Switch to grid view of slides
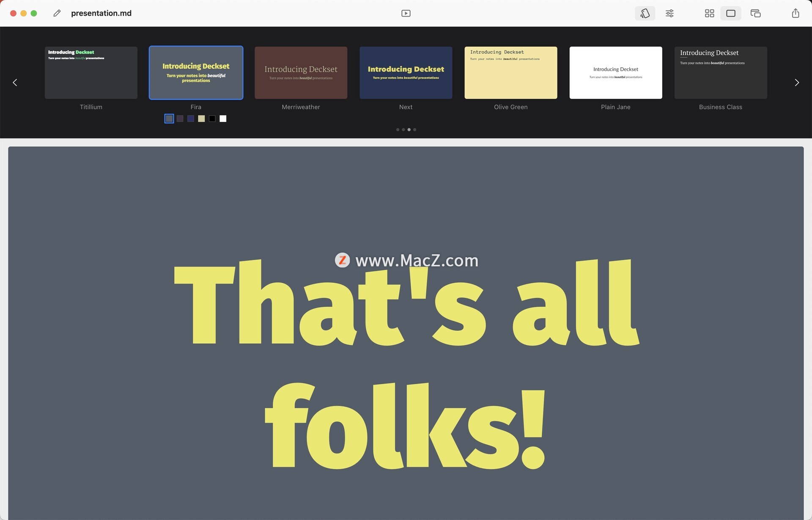The image size is (812, 520). (x=709, y=13)
